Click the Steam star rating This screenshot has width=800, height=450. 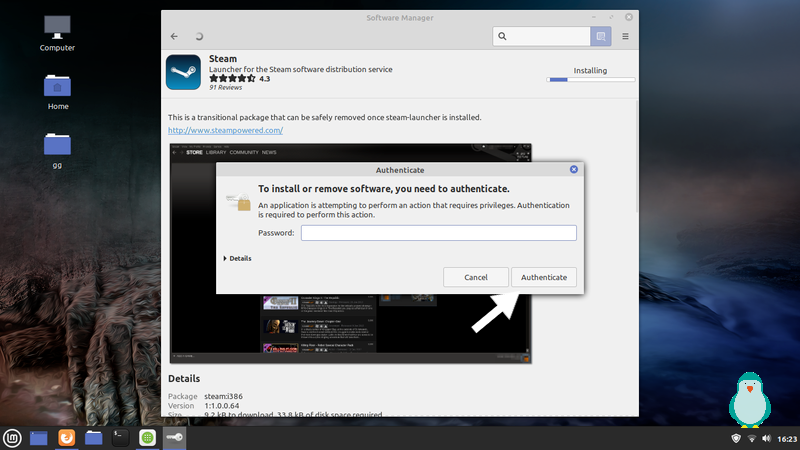coord(232,79)
